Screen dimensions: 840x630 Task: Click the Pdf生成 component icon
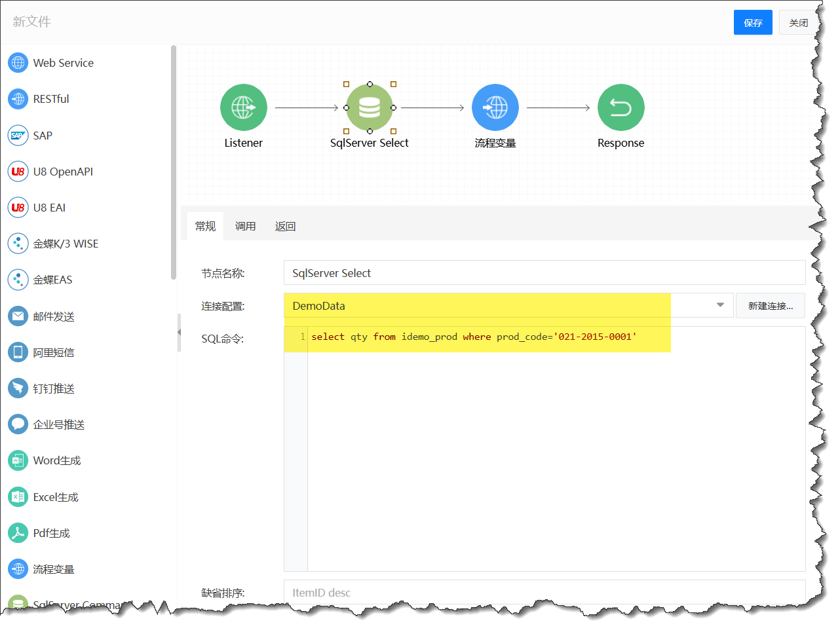coord(18,533)
